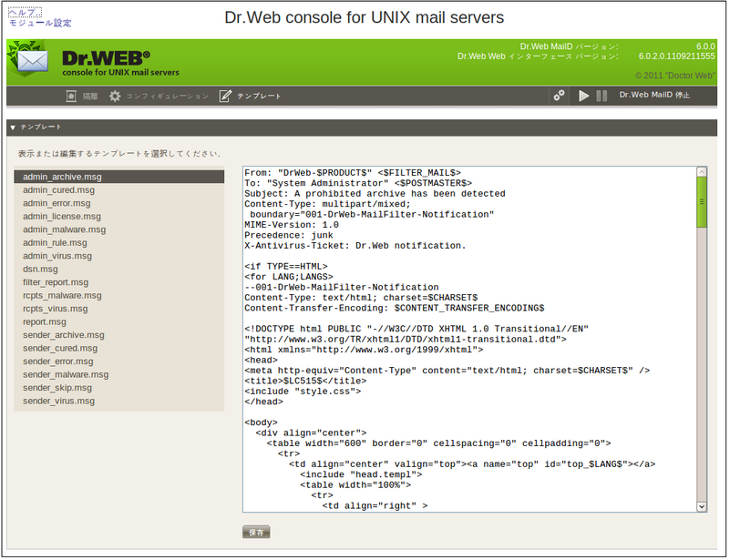The height and width of the screenshot is (560, 730).
Task: Select admin_archive.msg template
Action: coord(119,177)
